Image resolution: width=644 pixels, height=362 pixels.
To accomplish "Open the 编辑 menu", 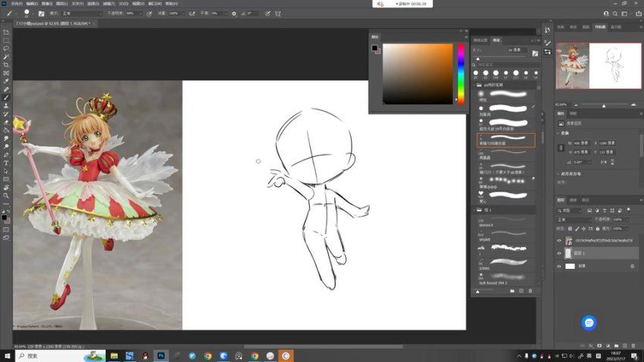I will [x=32, y=3].
